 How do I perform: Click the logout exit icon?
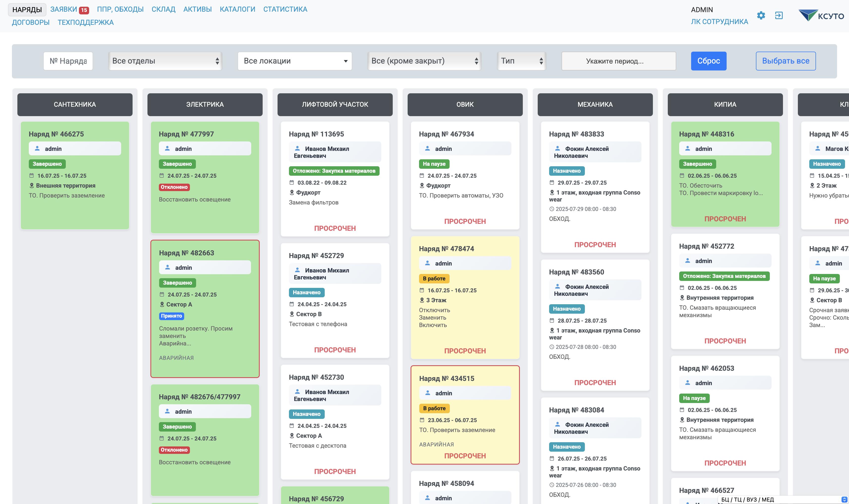pos(779,15)
